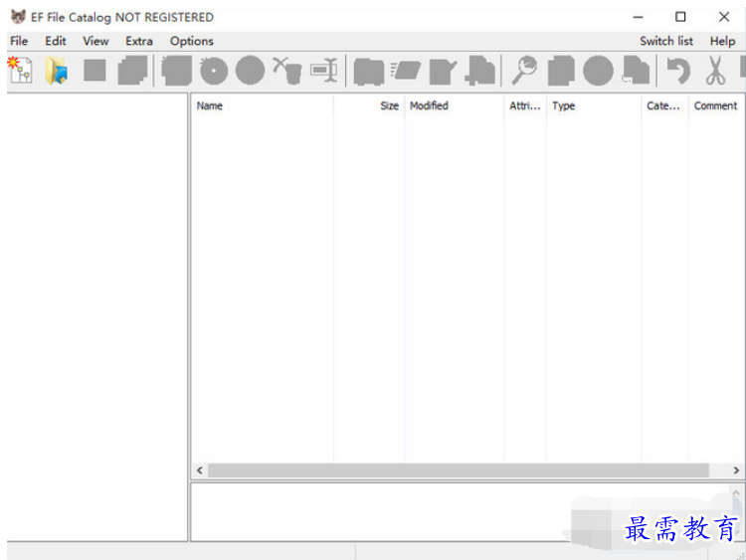The height and width of the screenshot is (560, 746).
Task: Click the grey page icon right of magnifier
Action: 561,71
